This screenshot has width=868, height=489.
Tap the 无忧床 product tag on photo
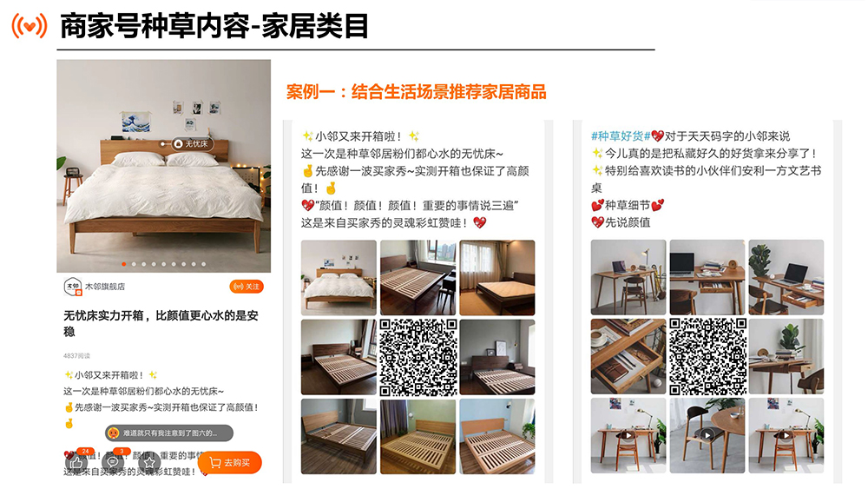[192, 143]
